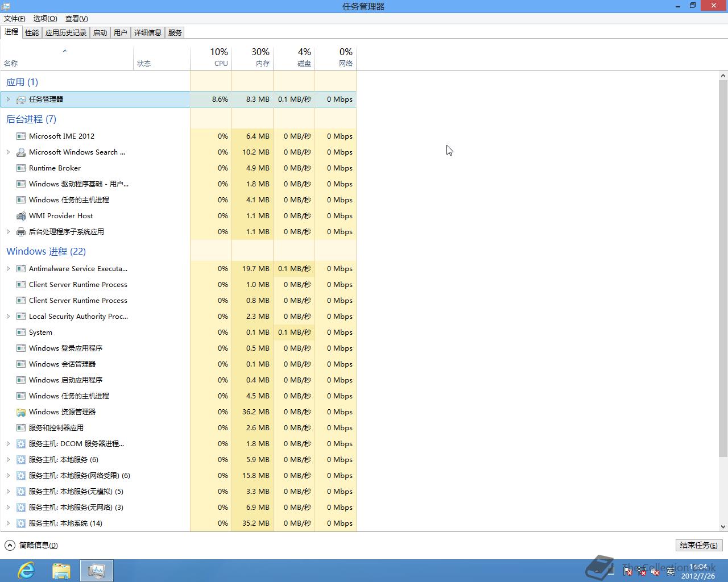Sort by the 磁盘 column header
The image size is (728, 582).
[x=294, y=57]
